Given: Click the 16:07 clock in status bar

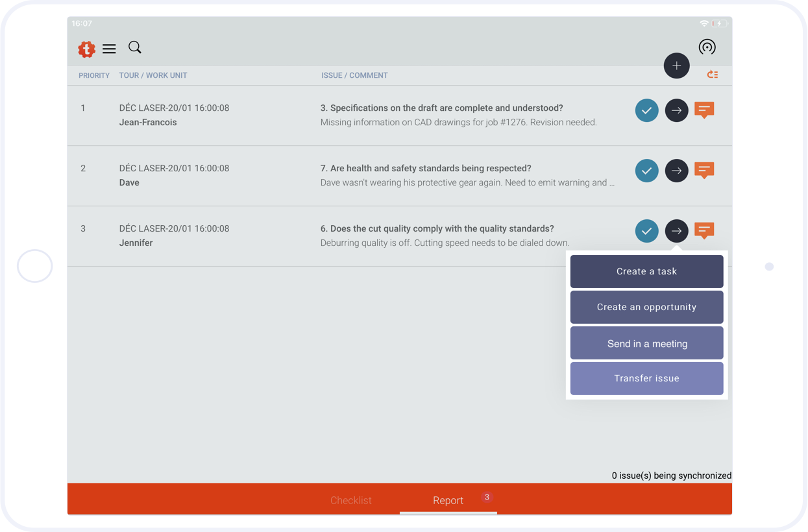Looking at the screenshot, I should [82, 23].
